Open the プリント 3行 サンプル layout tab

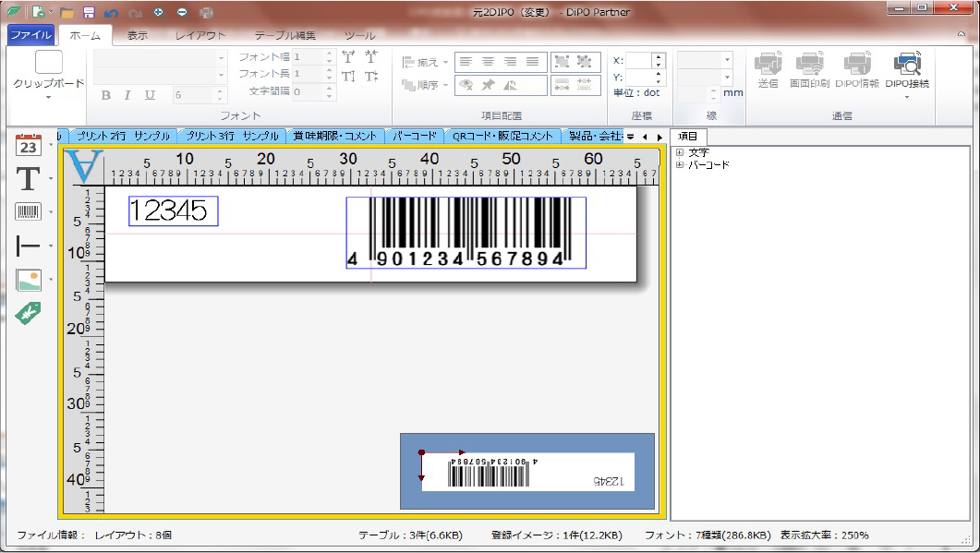click(x=232, y=137)
